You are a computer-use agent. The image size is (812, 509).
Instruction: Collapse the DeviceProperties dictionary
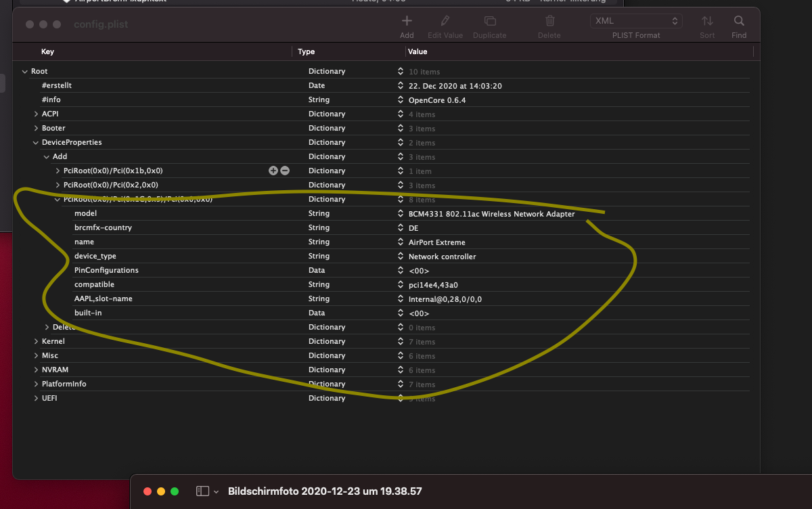pyautogui.click(x=36, y=142)
